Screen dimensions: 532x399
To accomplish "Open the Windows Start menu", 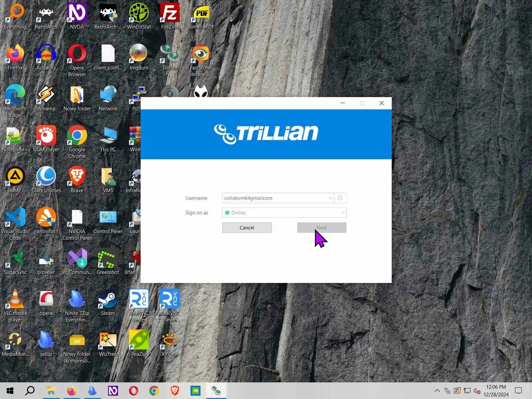I will 10,391.
